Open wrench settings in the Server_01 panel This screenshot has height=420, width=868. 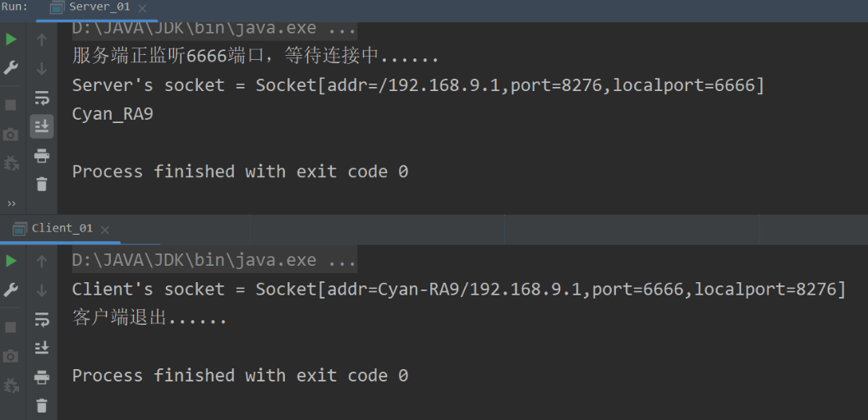11,68
